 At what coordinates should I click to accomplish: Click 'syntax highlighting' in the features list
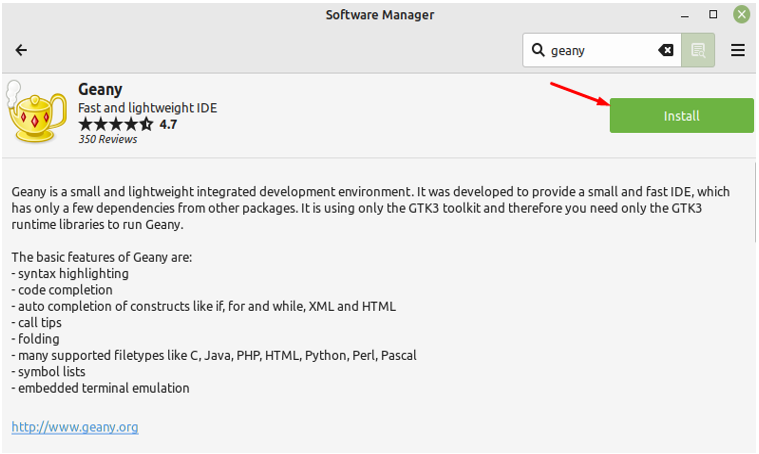(x=70, y=273)
